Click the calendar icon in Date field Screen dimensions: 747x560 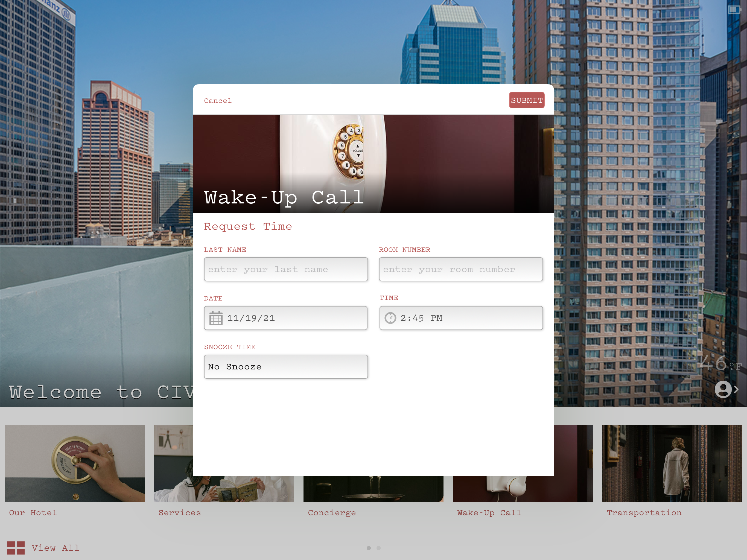click(216, 318)
